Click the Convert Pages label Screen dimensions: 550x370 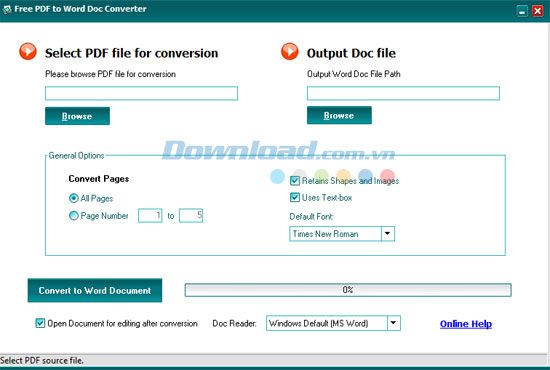click(99, 179)
